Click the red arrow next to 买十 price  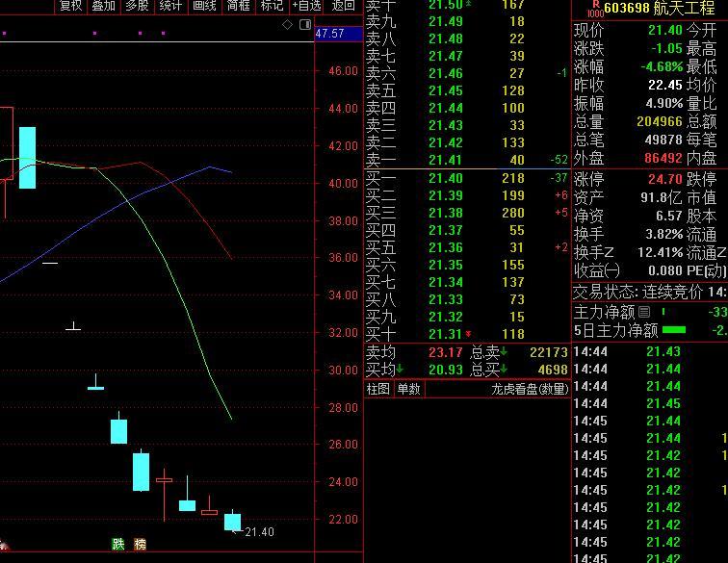pyautogui.click(x=468, y=334)
